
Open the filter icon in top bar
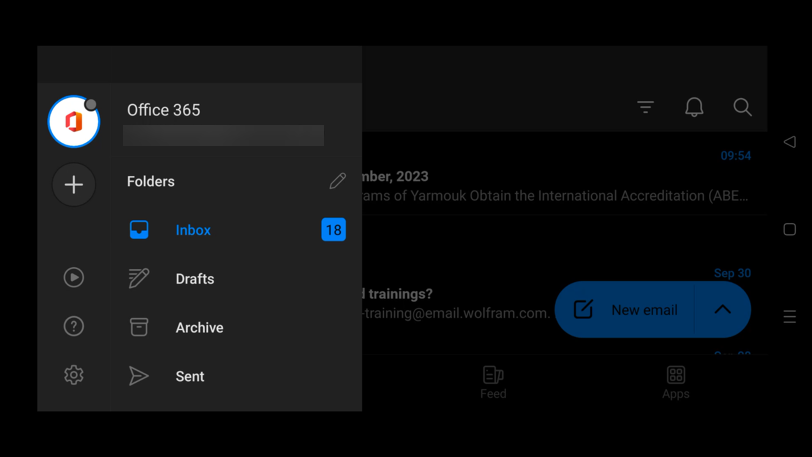point(645,107)
